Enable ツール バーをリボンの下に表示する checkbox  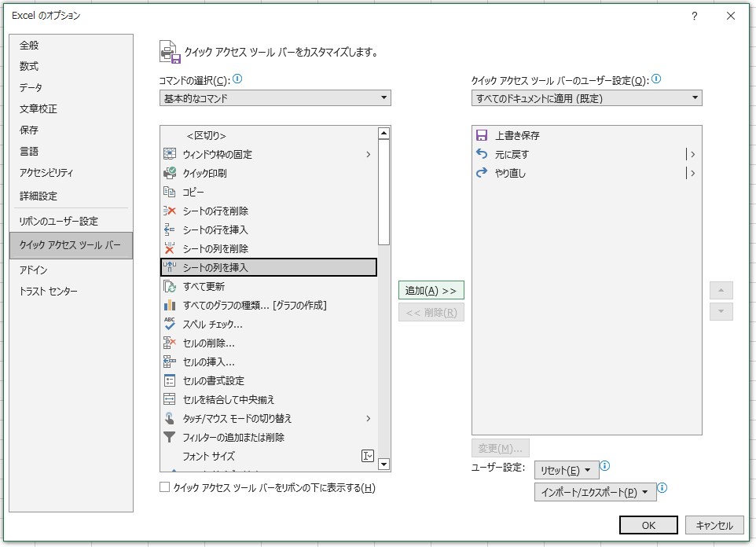164,487
